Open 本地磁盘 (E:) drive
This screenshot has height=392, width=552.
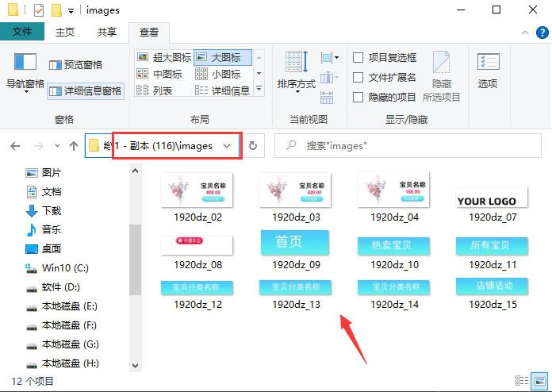(x=62, y=306)
